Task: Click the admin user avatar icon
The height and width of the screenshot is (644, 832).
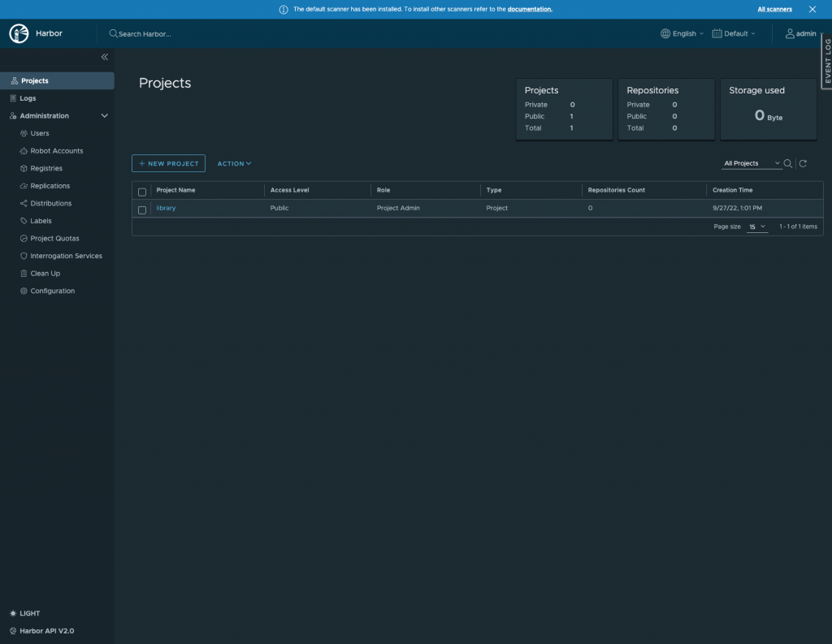Action: 790,33
